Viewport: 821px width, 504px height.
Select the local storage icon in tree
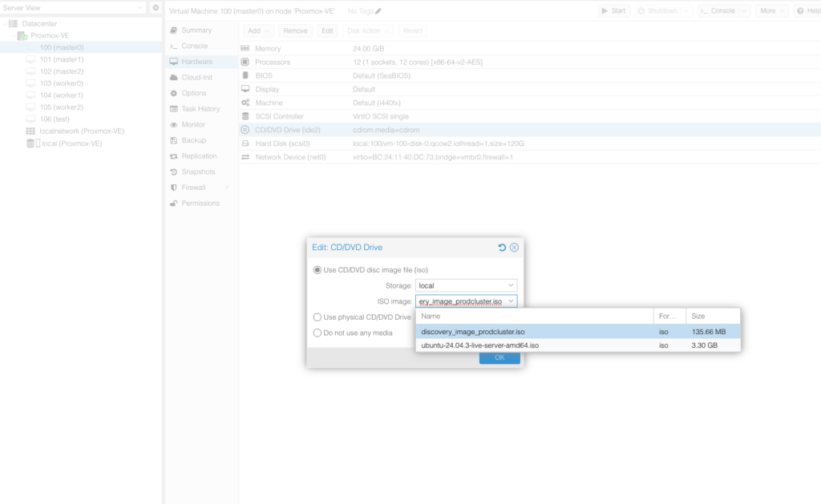point(32,143)
